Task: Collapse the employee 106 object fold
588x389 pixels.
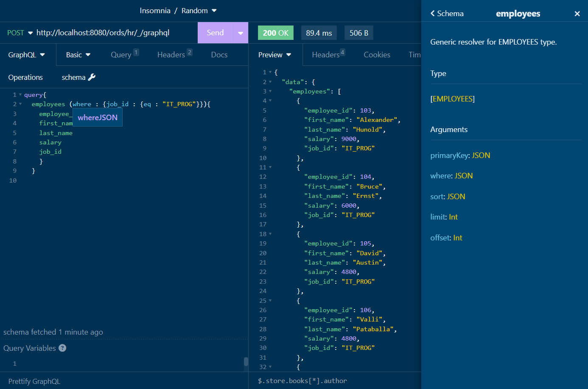Action: (x=270, y=301)
